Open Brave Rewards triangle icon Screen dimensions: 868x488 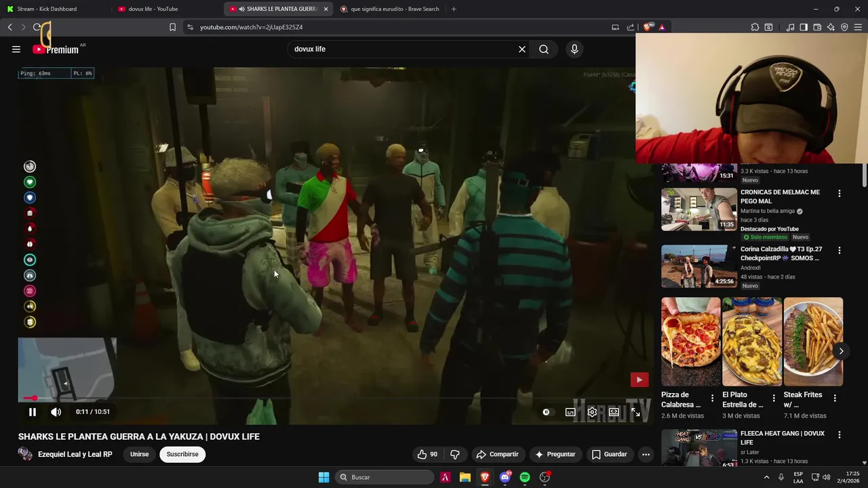click(x=662, y=27)
